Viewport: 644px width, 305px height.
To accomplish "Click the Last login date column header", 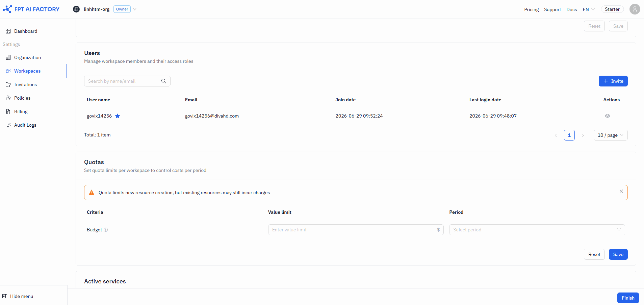I will click(485, 100).
